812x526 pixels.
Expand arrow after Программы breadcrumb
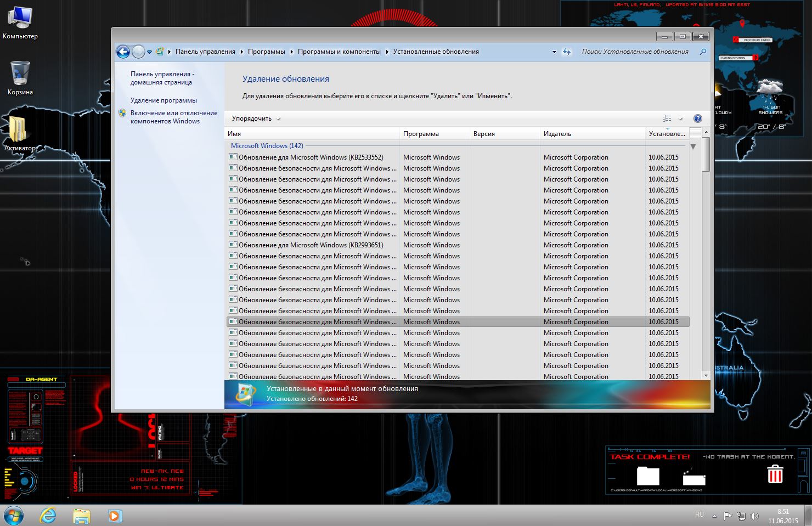291,52
